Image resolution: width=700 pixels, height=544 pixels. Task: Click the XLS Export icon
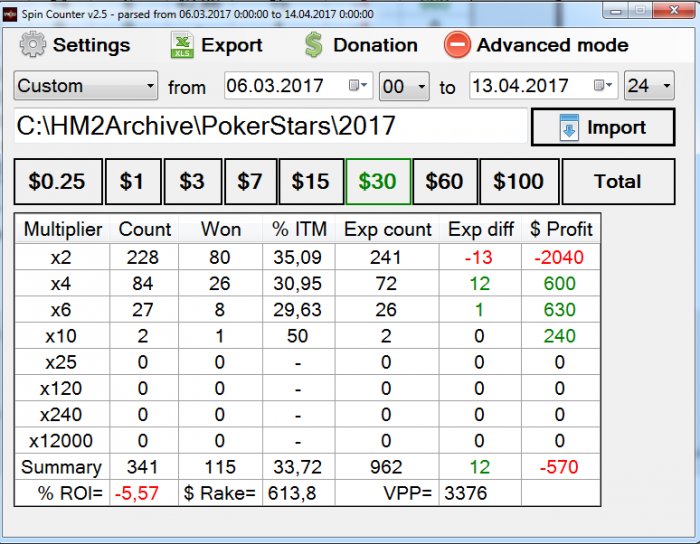182,45
